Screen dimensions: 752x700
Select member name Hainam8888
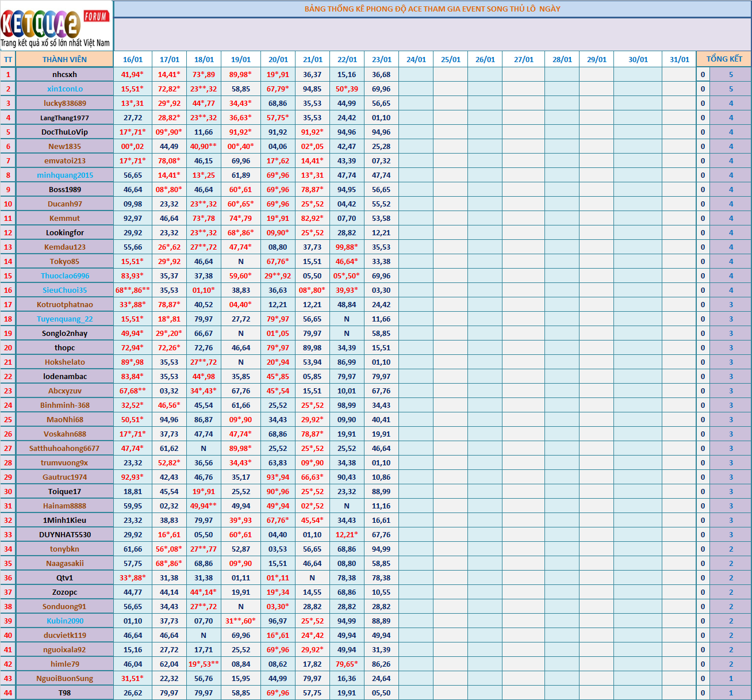click(x=64, y=506)
